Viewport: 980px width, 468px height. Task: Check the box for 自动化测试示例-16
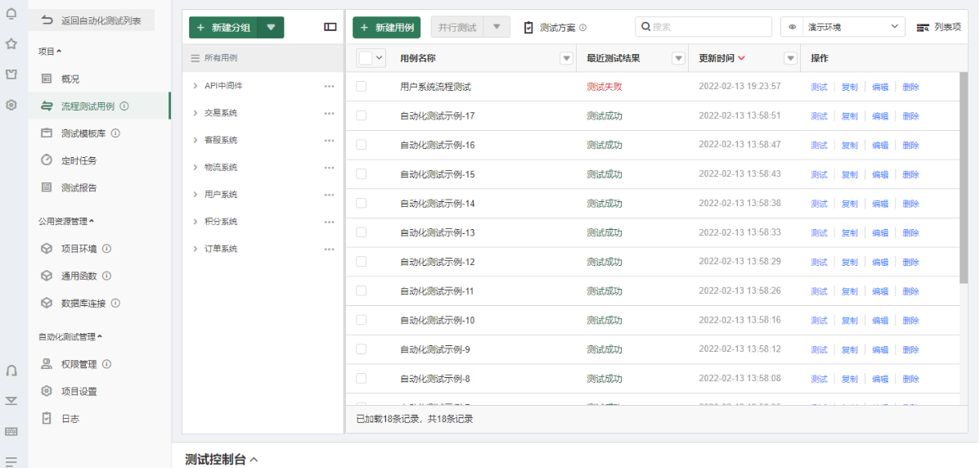362,145
